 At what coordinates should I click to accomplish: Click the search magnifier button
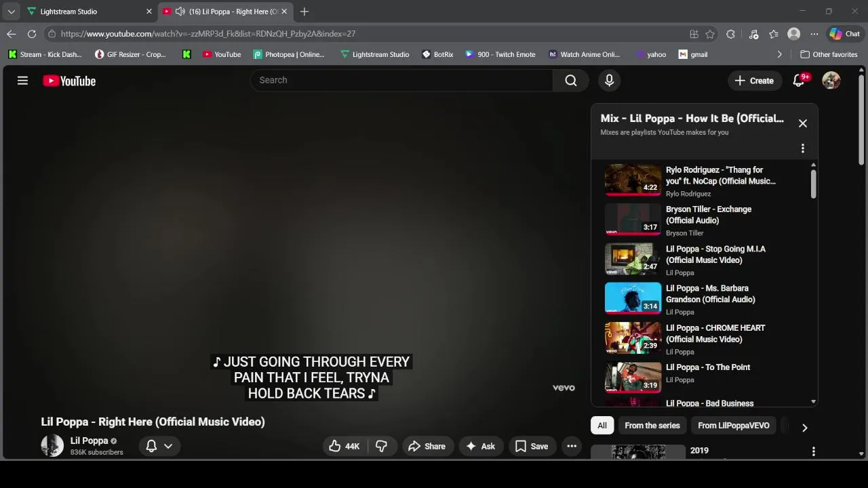click(x=571, y=80)
